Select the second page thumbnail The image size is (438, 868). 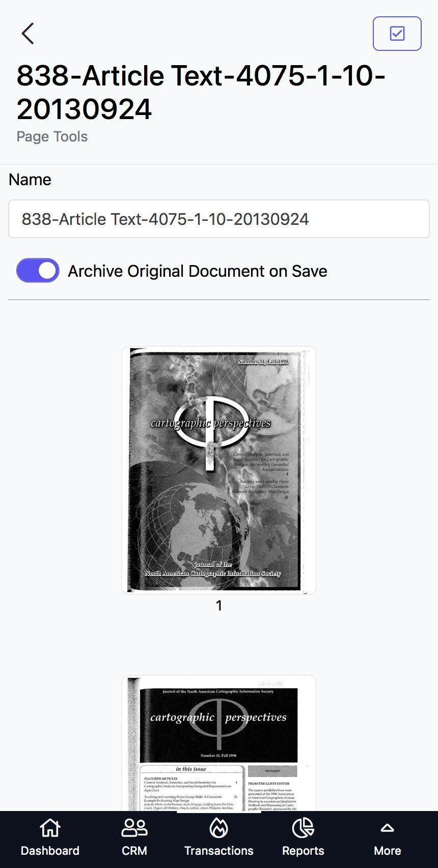click(x=219, y=743)
